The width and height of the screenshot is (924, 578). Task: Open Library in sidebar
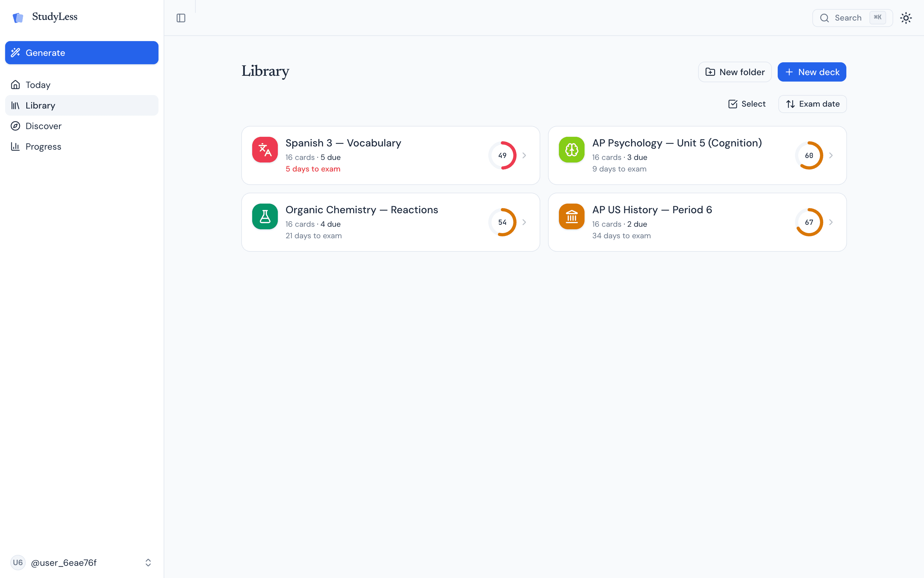pos(82,106)
